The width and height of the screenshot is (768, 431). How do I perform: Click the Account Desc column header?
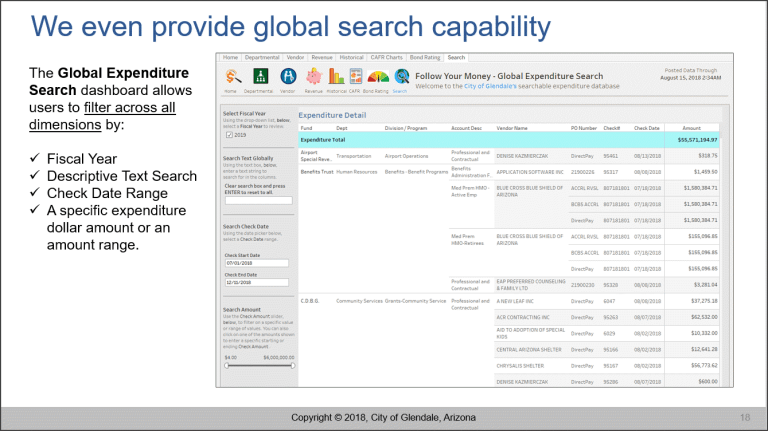tap(466, 128)
